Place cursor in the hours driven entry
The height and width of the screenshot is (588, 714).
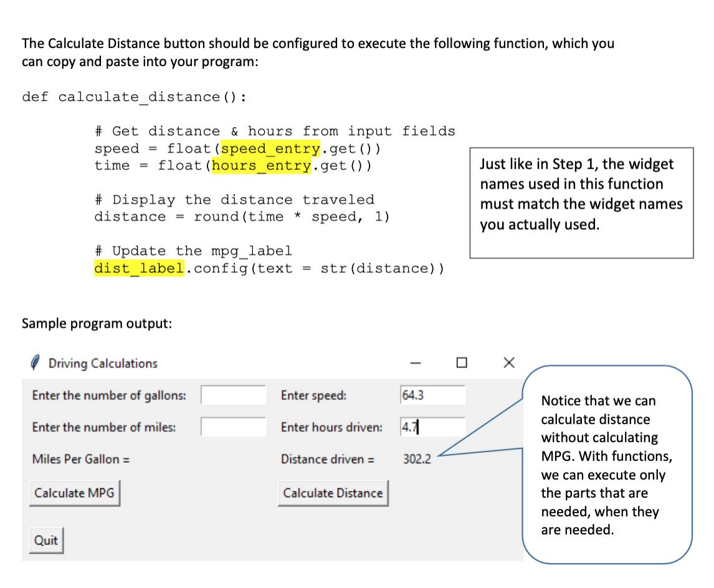coord(432,427)
